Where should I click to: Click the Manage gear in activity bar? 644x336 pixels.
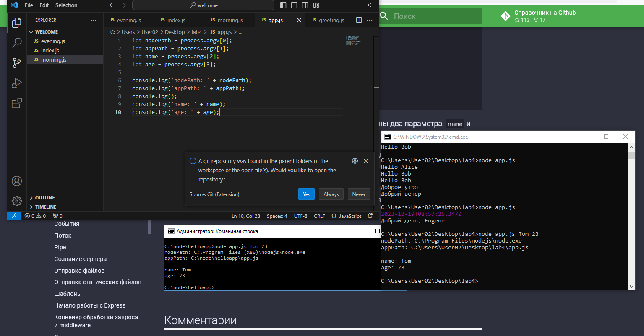tap(17, 201)
